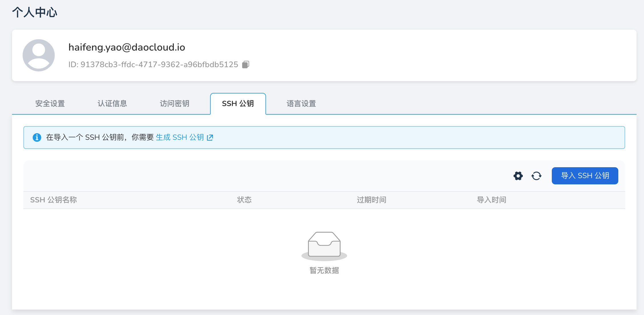This screenshot has height=315, width=644.
Task: Click the external link icon beside 生成 SSH 公钥
Action: 210,137
